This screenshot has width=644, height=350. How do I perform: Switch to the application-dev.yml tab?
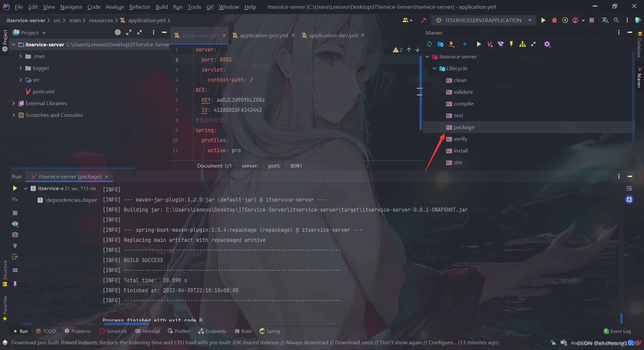pyautogui.click(x=333, y=35)
